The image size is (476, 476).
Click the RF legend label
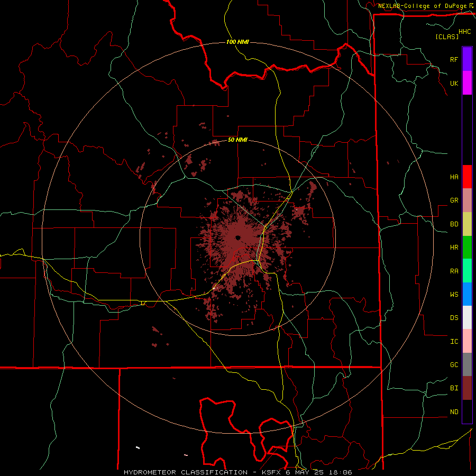pos(454,59)
